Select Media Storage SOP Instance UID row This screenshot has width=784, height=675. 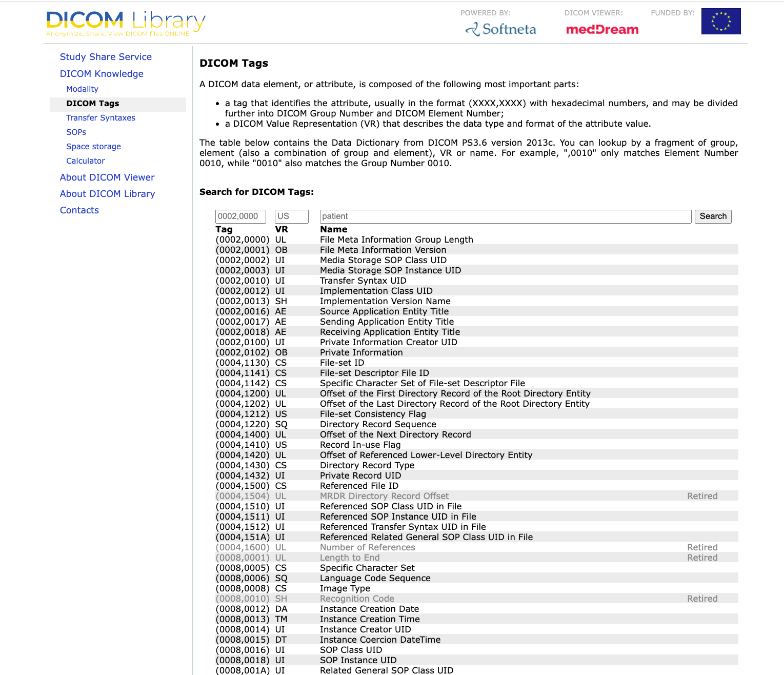click(x=477, y=270)
